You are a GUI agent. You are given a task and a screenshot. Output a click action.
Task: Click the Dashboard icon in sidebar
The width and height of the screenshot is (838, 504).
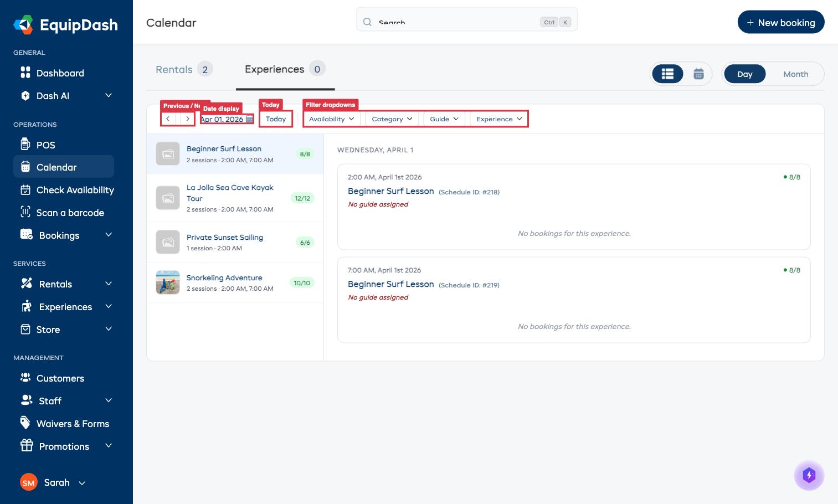tap(26, 73)
